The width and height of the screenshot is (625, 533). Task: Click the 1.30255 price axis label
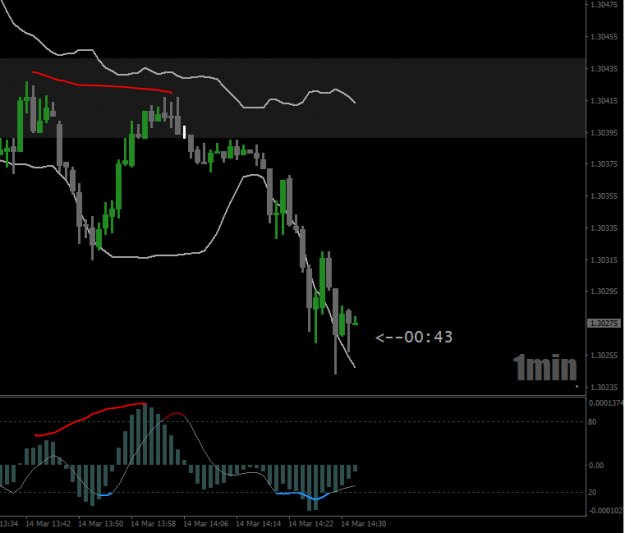tap(604, 355)
